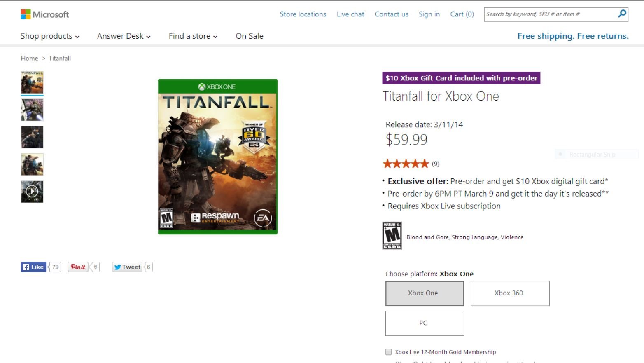Click the ESRB Mature rating icon
Image resolution: width=644 pixels, height=363 pixels.
(392, 236)
